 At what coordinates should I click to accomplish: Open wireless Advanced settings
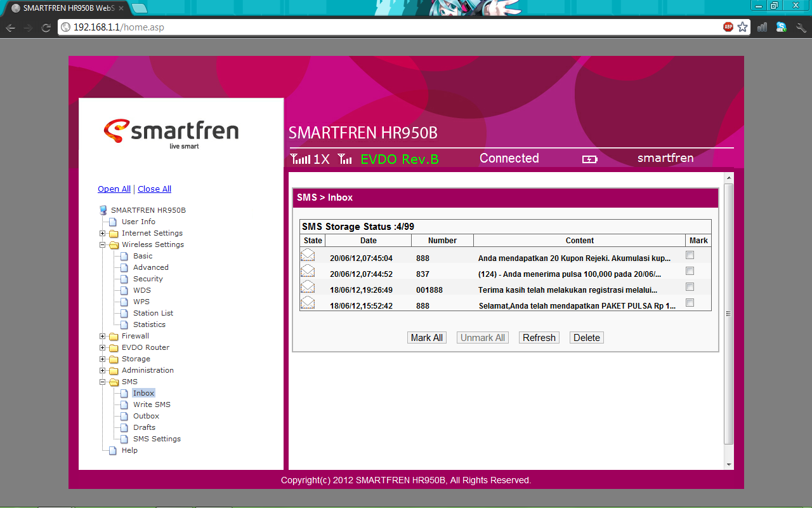click(x=150, y=267)
